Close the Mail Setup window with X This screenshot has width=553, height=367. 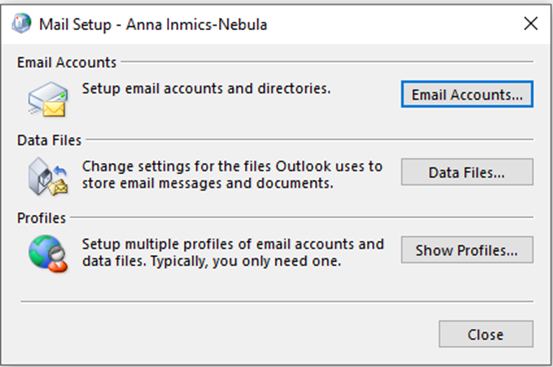coord(530,24)
